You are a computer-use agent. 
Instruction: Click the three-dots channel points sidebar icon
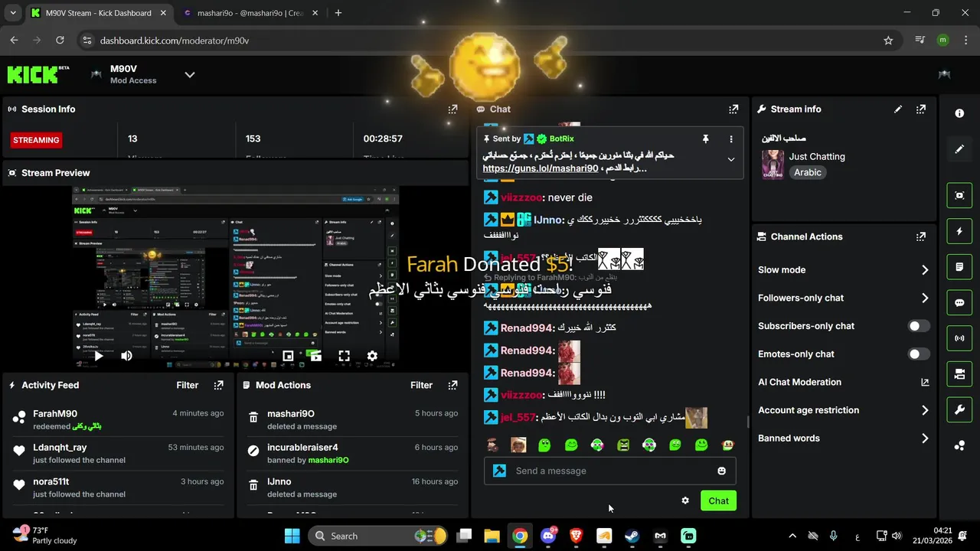point(959,445)
